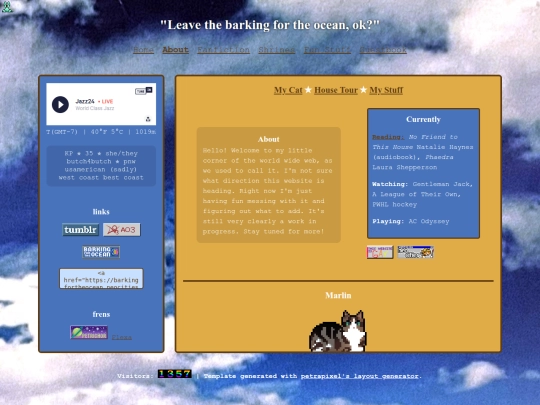The image size is (540, 405).
Task: Play the Jazz24 live radio stream
Action: [x=60, y=104]
